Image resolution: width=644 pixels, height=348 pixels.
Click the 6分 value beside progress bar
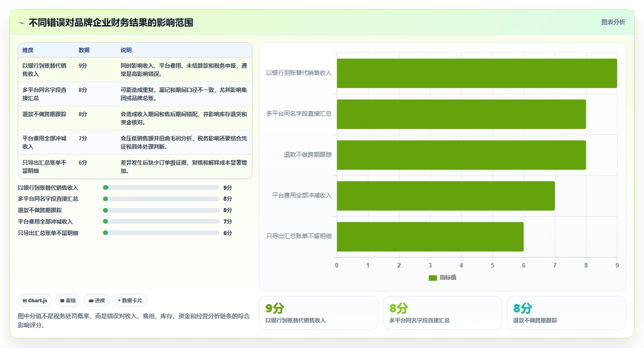(228, 233)
